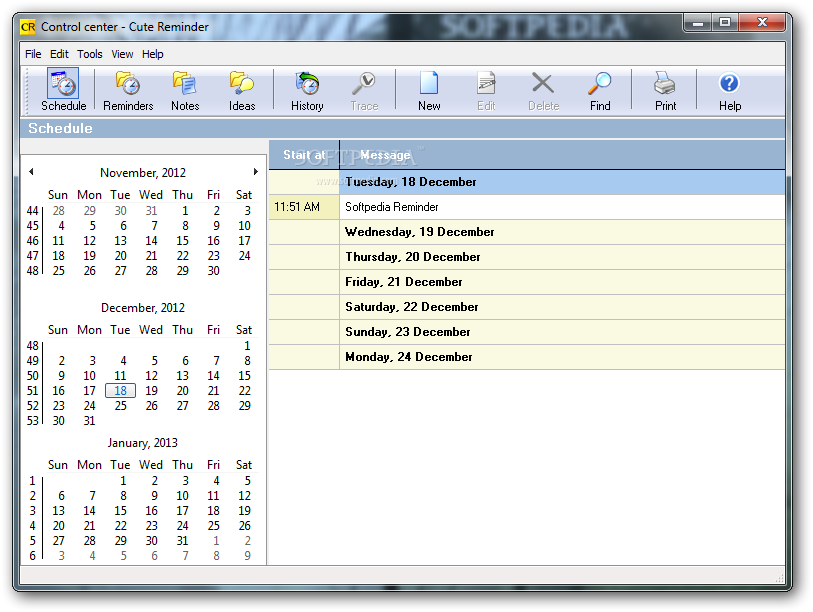Viewport: 813px width, 612px height.
Task: Select the Wednesday, 19 December row
Action: point(527,232)
